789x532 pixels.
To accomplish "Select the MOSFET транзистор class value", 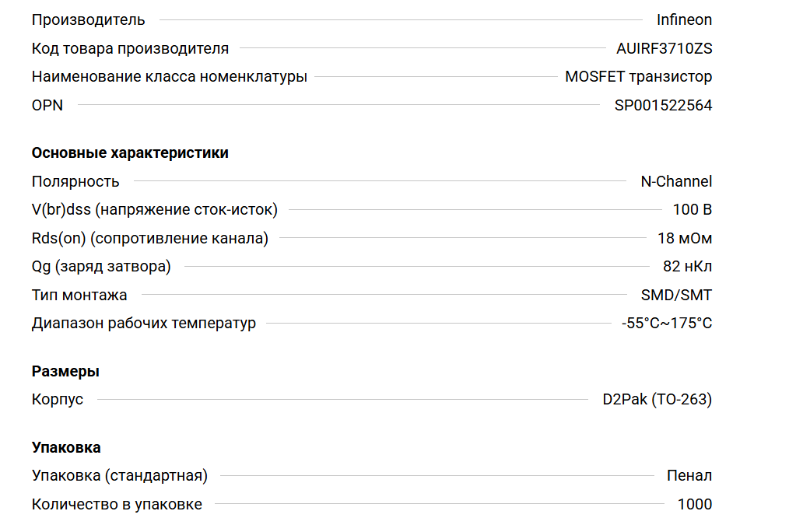I will point(638,77).
